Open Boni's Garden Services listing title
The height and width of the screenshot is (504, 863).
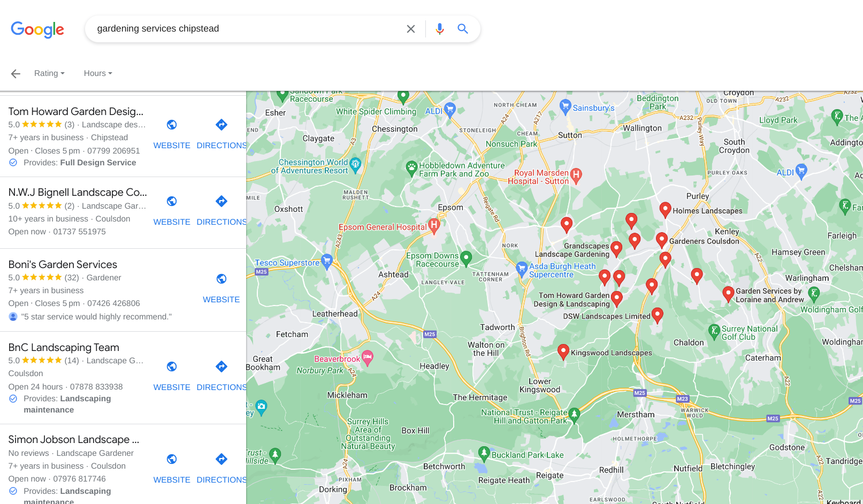coord(63,264)
